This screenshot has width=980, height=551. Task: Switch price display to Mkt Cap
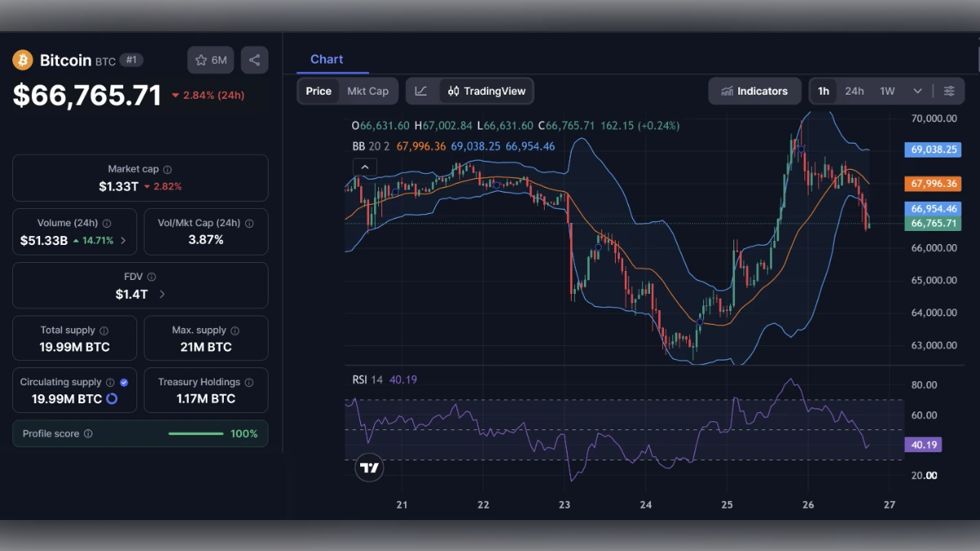(367, 91)
